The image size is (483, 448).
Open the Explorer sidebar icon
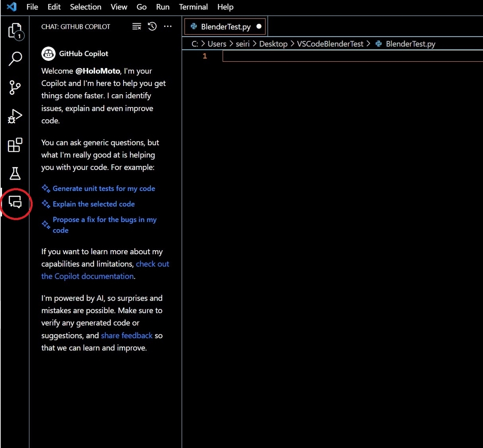(x=14, y=30)
